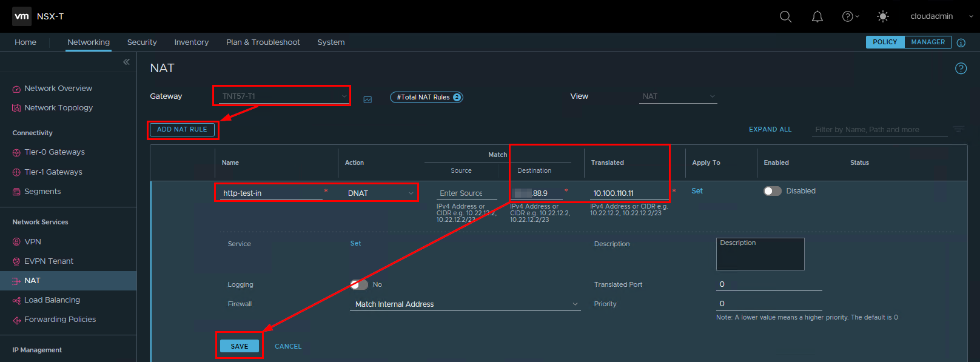Click the info icon beside MANAGER
The height and width of the screenshot is (362, 980).
click(961, 42)
